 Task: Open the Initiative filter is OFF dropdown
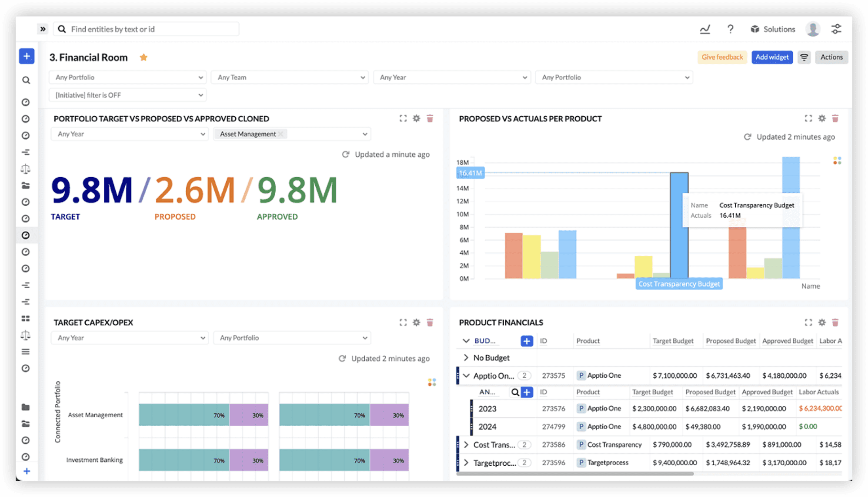click(128, 95)
